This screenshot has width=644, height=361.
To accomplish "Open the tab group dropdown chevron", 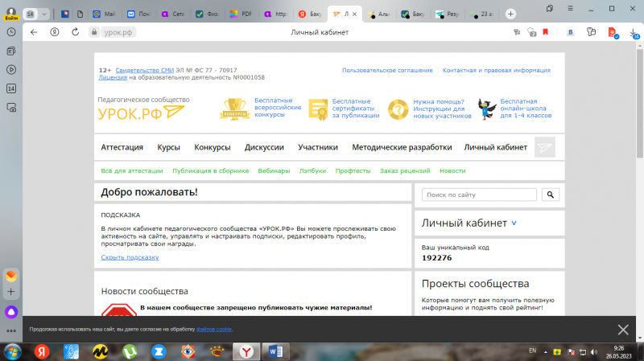I will 44,14.
